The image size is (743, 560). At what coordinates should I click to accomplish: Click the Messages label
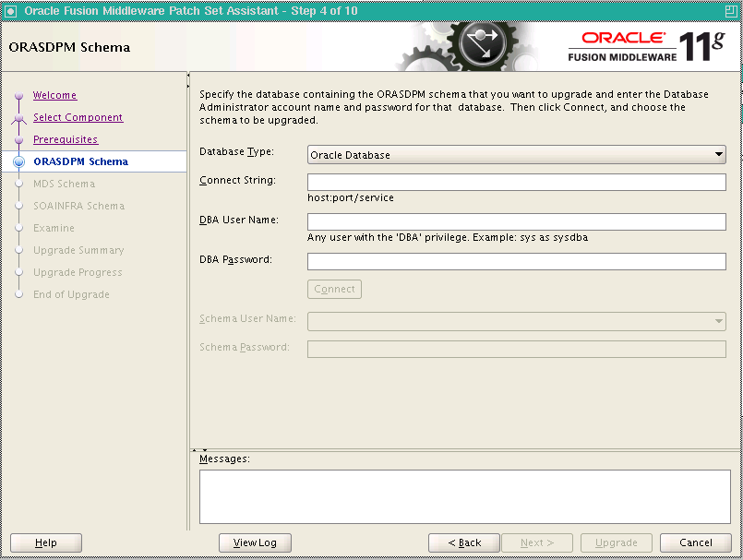224,459
